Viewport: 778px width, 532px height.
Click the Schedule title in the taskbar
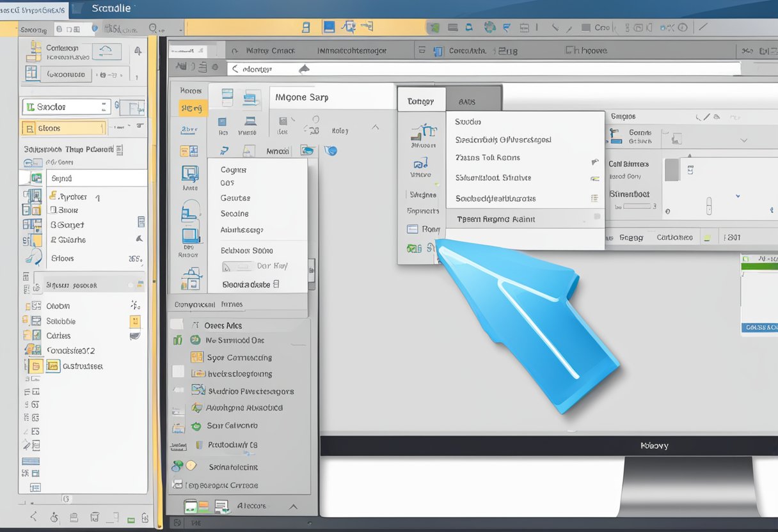coord(112,8)
